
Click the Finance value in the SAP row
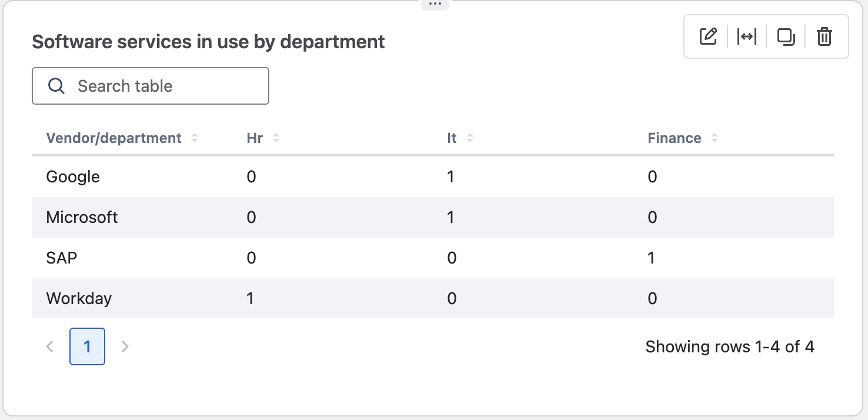[x=652, y=258]
